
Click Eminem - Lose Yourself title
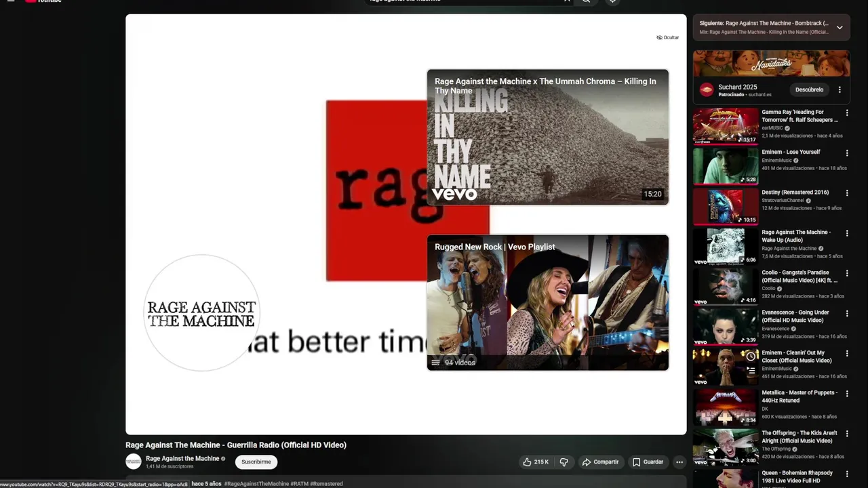point(791,152)
